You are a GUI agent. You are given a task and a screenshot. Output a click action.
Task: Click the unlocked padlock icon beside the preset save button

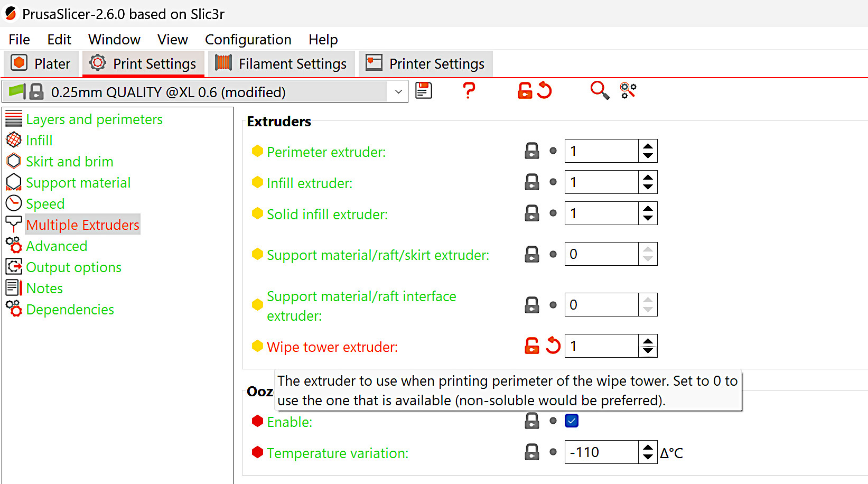coord(525,90)
